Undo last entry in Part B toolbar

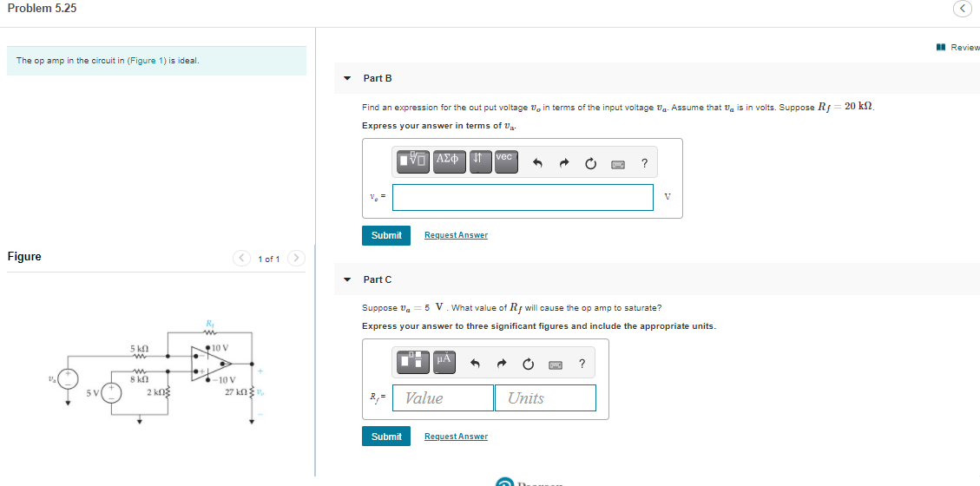(537, 164)
